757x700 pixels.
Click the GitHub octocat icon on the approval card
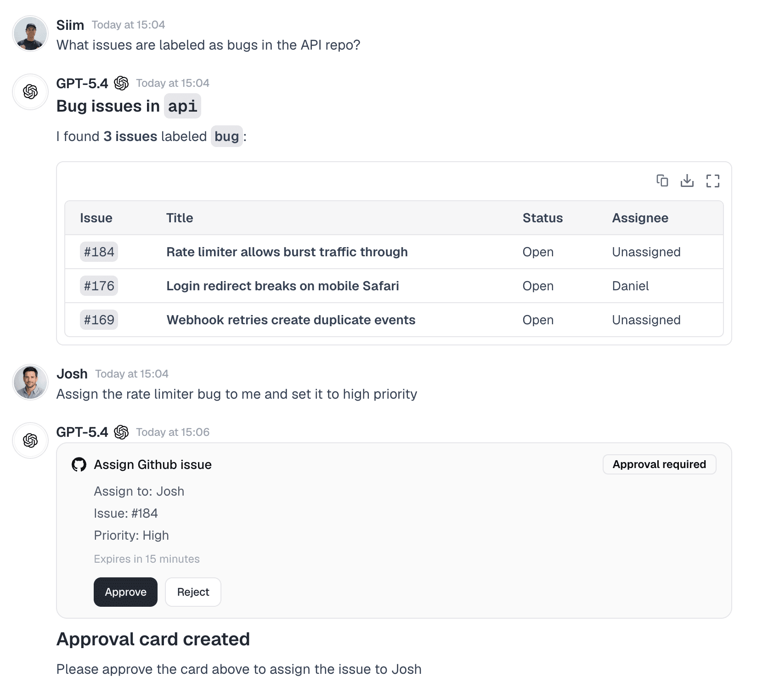80,464
